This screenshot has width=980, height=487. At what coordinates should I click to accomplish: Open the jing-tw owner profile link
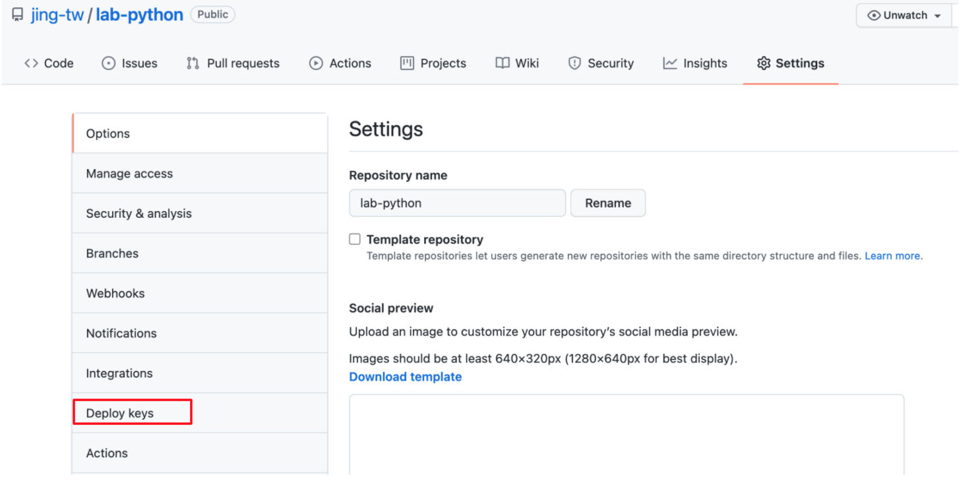click(x=57, y=15)
